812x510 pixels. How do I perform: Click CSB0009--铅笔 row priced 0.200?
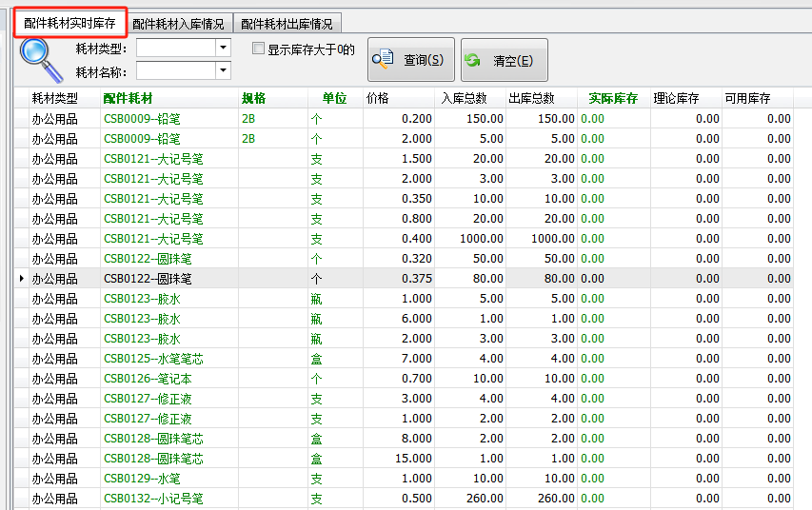coord(404,119)
